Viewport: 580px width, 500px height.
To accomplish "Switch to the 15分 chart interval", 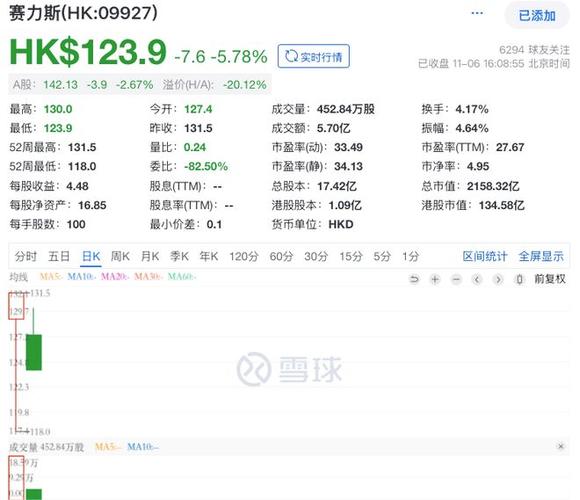I will pyautogui.click(x=351, y=256).
